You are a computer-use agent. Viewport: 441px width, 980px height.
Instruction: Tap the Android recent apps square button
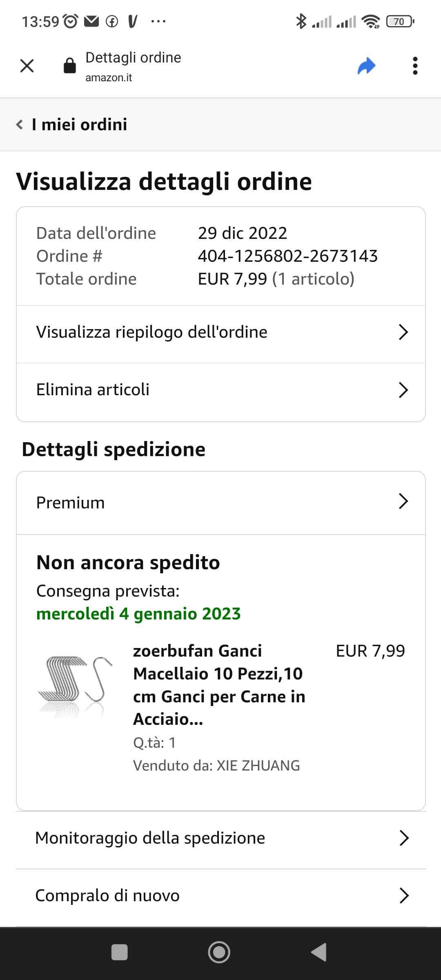click(119, 952)
